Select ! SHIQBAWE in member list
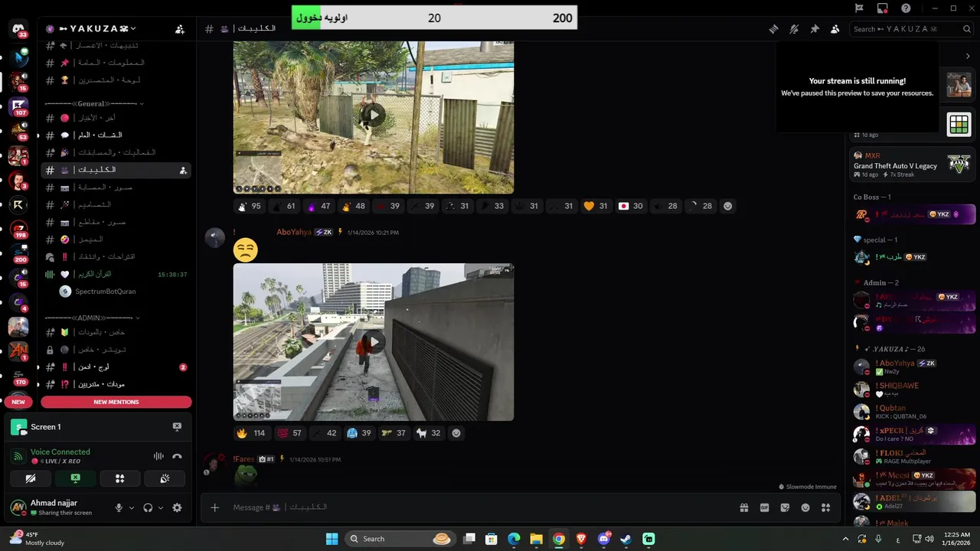Image resolution: width=980 pixels, height=551 pixels. (913, 389)
